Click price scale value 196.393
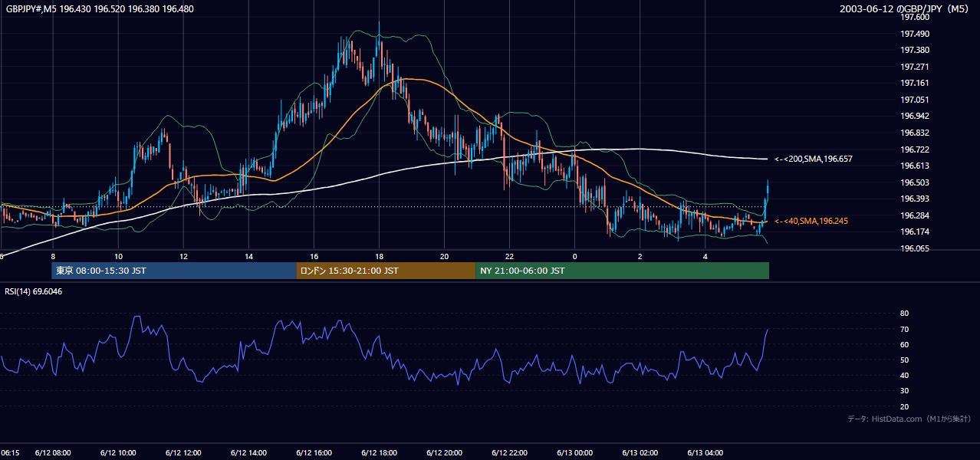Image resolution: width=980 pixels, height=460 pixels. (x=915, y=199)
